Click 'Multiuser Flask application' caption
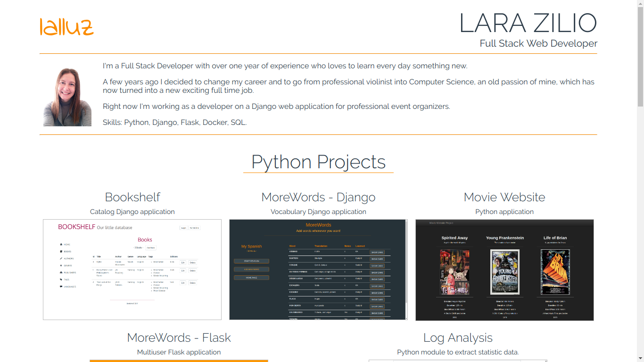 pyautogui.click(x=179, y=352)
